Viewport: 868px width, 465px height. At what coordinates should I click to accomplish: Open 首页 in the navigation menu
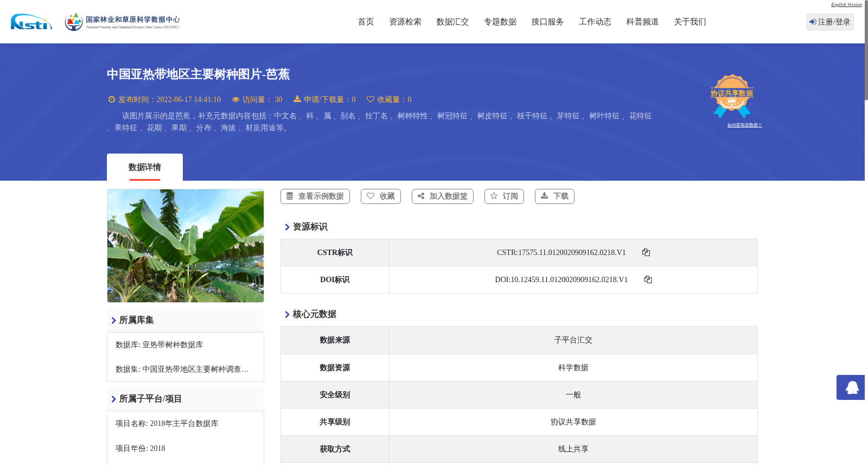tap(366, 22)
